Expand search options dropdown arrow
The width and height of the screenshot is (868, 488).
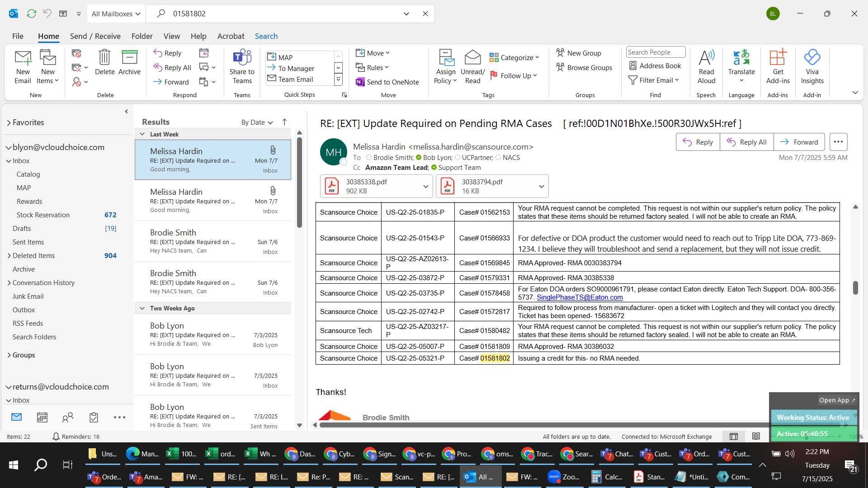406,14
